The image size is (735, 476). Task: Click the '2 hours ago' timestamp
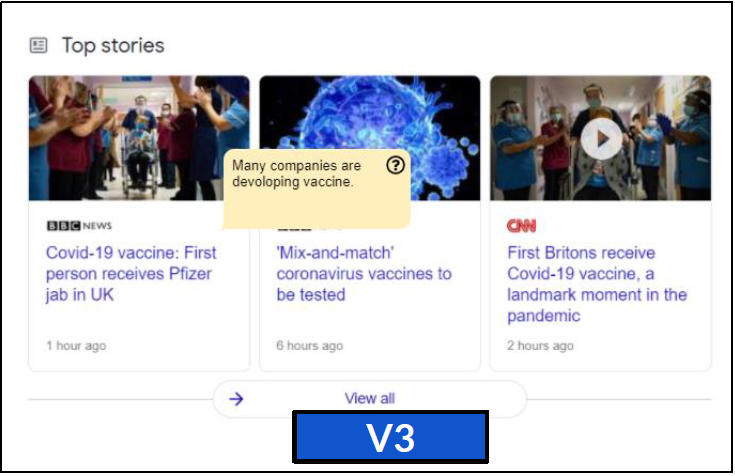(x=541, y=346)
